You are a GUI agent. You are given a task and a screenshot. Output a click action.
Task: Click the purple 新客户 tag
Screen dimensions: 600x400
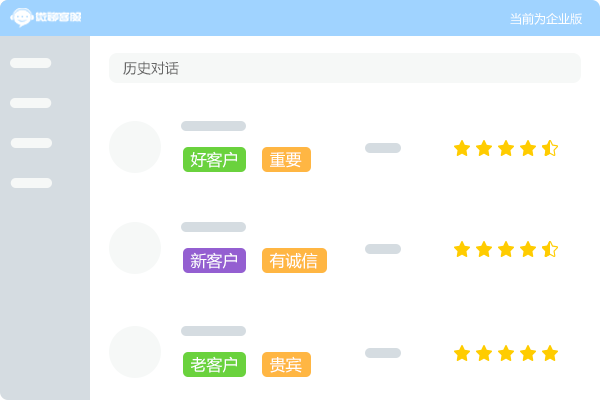pyautogui.click(x=214, y=261)
